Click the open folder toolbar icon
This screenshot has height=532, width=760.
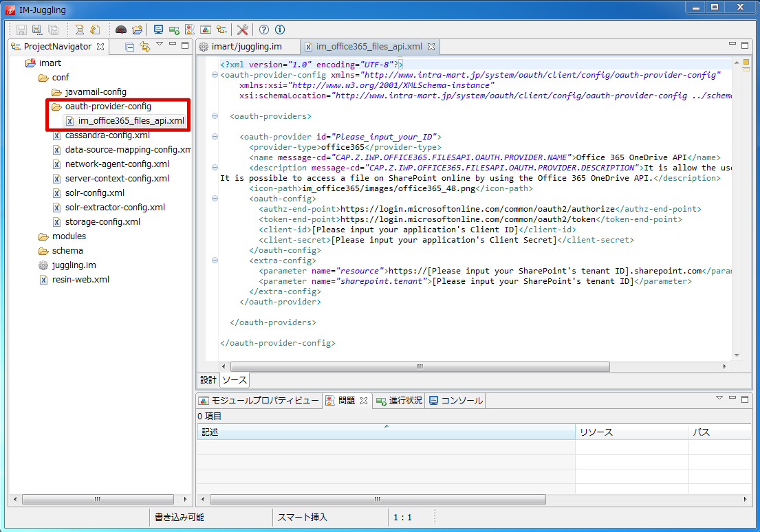[x=138, y=30]
